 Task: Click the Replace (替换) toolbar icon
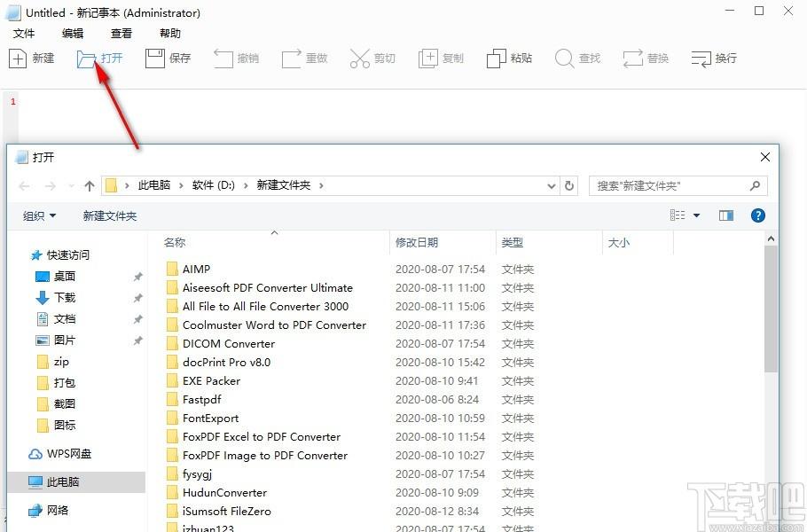pos(632,59)
